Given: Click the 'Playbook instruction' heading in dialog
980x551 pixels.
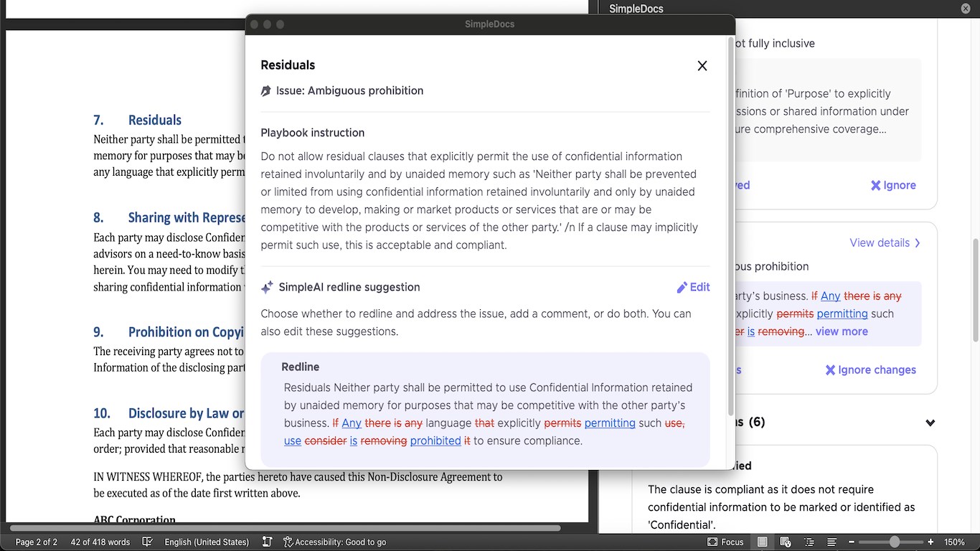Looking at the screenshot, I should coord(312,133).
